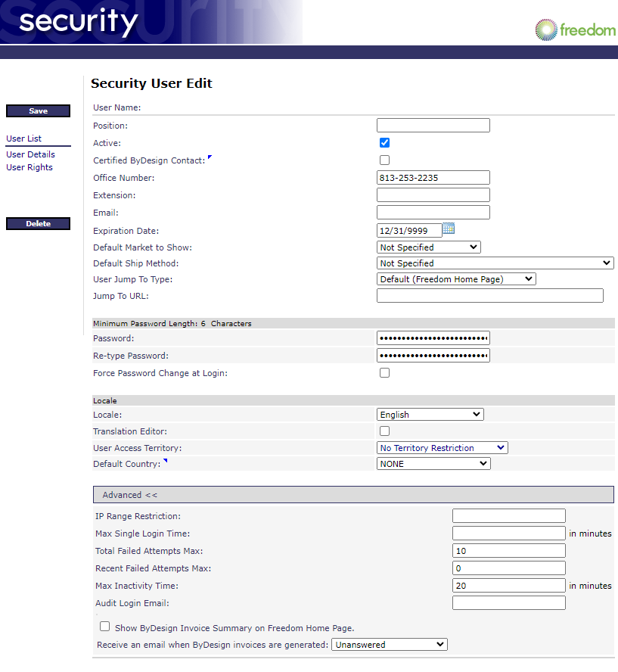Image resolution: width=618 pixels, height=672 pixels.
Task: Select a language in Locale dropdown
Action: pyautogui.click(x=430, y=414)
